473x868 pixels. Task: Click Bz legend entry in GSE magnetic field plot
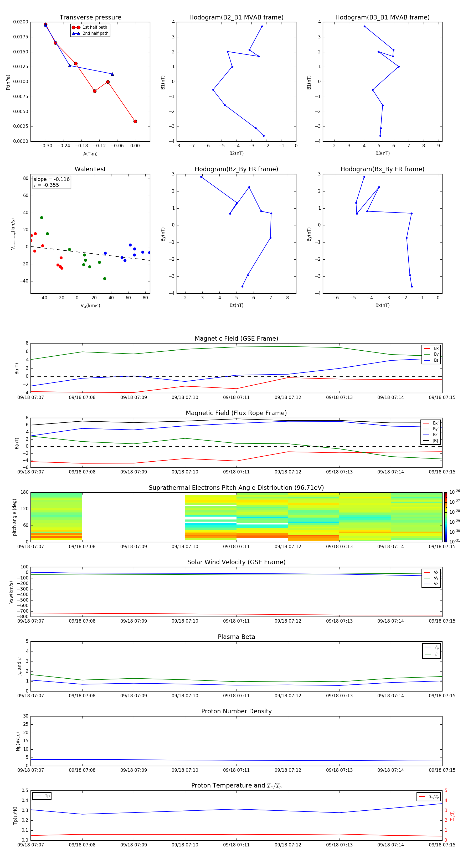click(x=431, y=360)
